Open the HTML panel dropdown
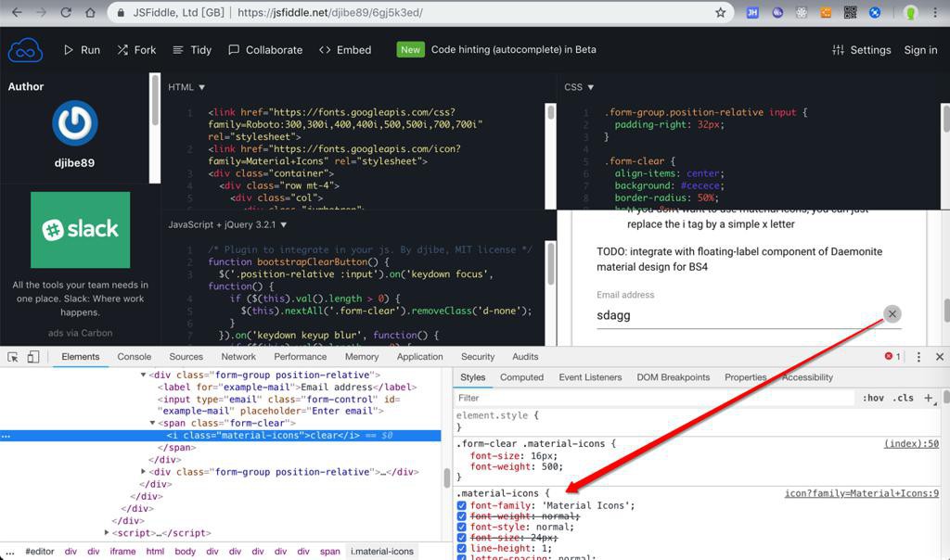 click(186, 87)
